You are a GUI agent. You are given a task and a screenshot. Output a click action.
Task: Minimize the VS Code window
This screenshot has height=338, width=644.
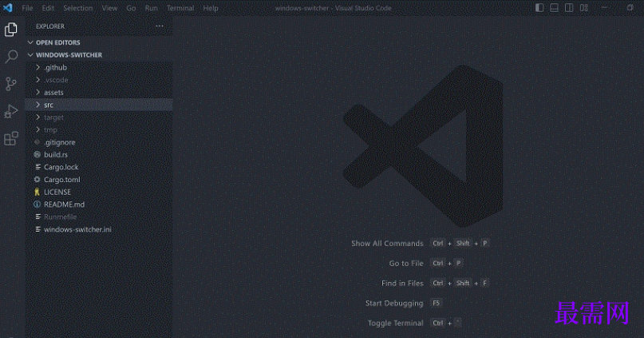(x=604, y=8)
